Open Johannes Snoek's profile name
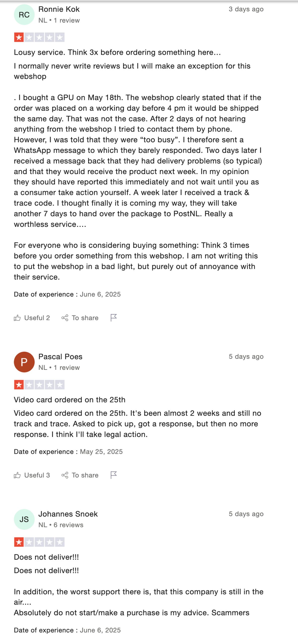This screenshot has width=298, height=644. (x=68, y=514)
